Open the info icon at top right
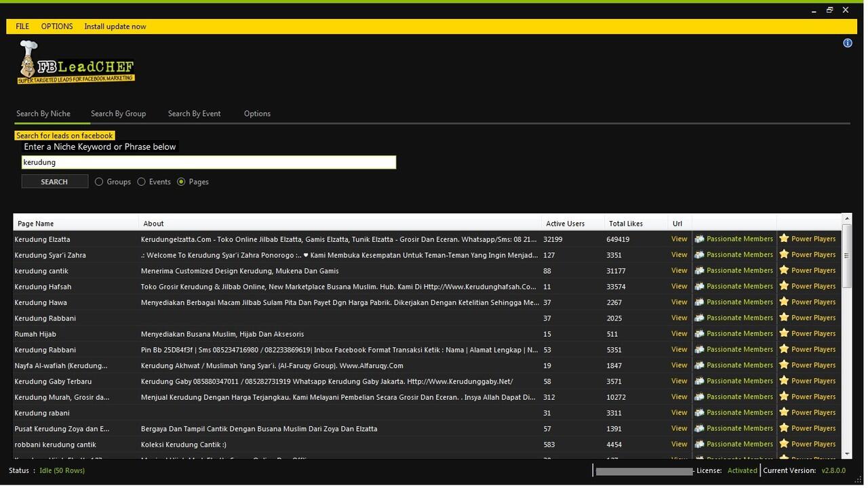This screenshot has width=868, height=490. pos(847,43)
